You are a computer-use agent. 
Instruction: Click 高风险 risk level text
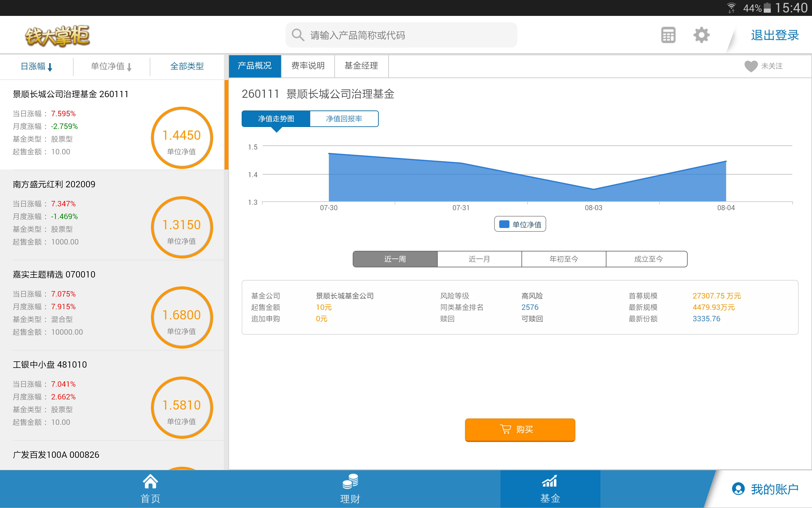click(532, 296)
